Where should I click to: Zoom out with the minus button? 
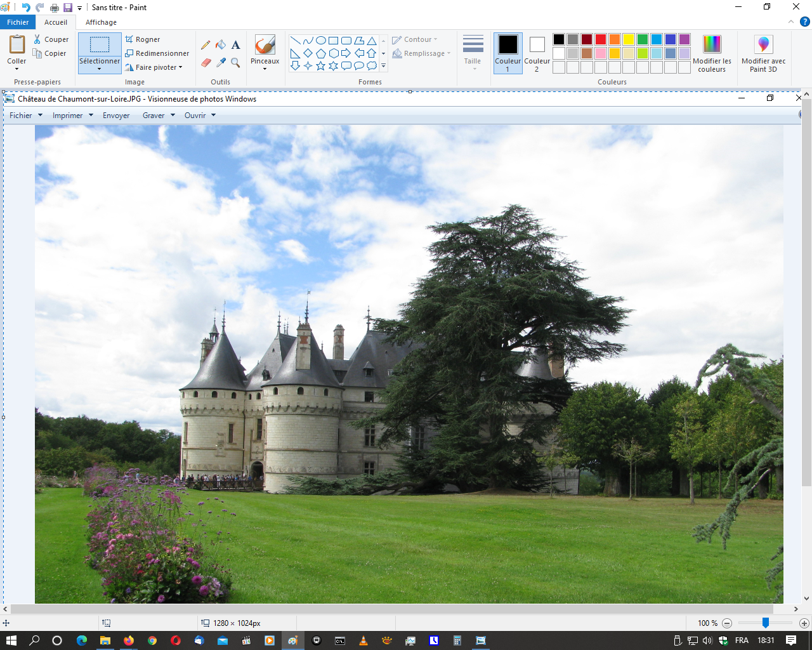click(x=727, y=623)
